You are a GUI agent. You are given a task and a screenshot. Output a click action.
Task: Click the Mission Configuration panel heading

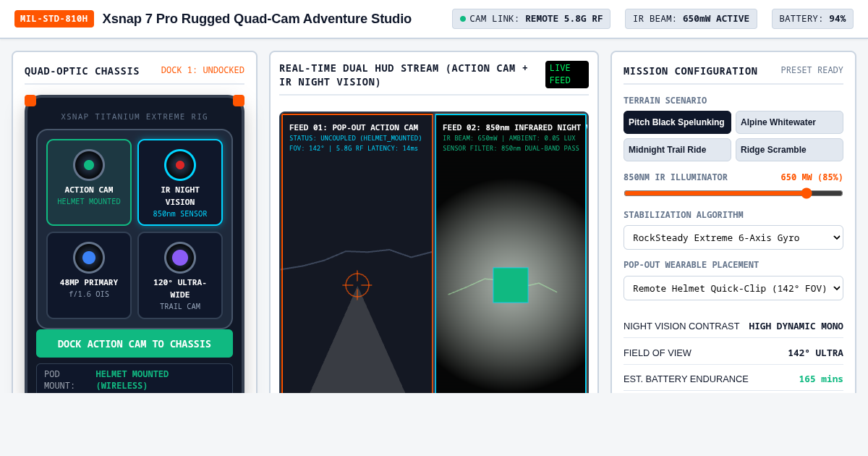click(x=691, y=71)
